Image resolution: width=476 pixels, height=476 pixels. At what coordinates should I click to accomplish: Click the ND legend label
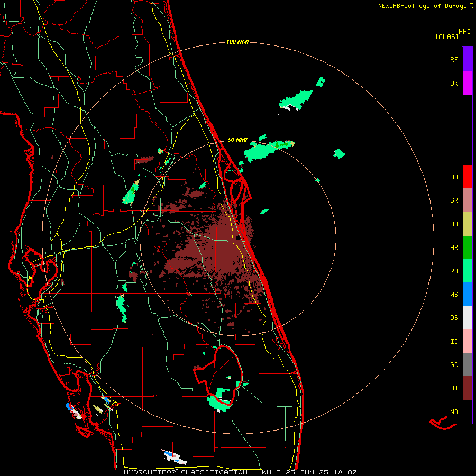tap(454, 412)
